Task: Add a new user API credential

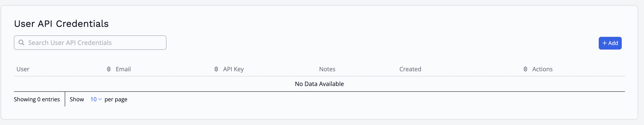Action: (610, 43)
